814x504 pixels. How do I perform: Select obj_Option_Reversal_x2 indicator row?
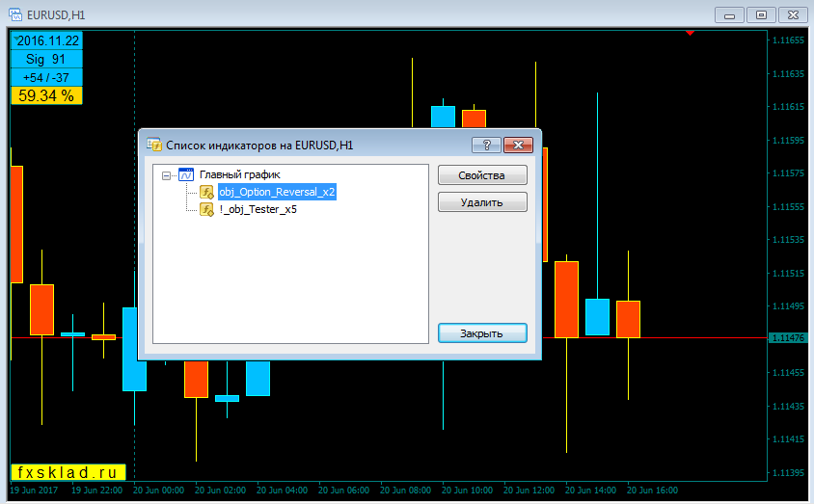(x=277, y=192)
